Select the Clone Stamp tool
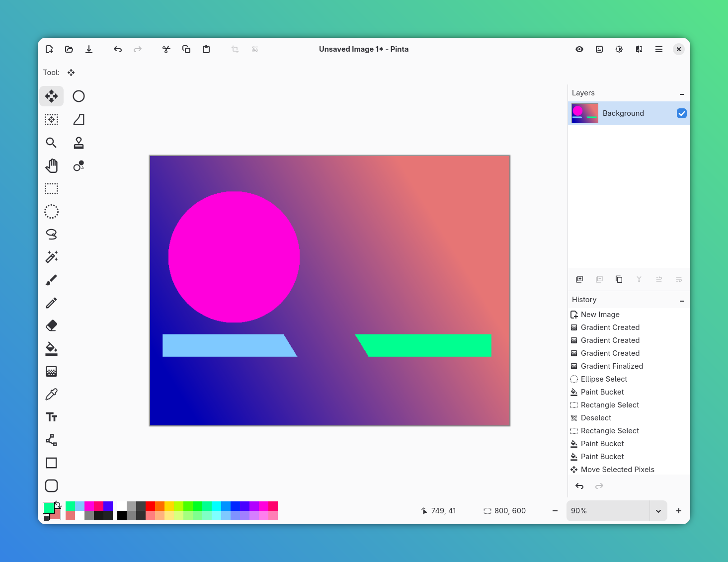The image size is (728, 562). click(79, 143)
